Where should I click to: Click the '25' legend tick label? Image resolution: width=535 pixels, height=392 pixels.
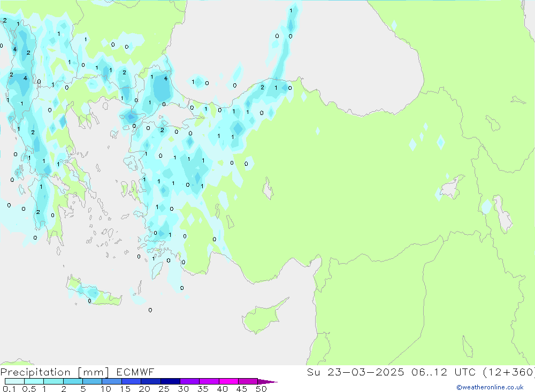164,389
